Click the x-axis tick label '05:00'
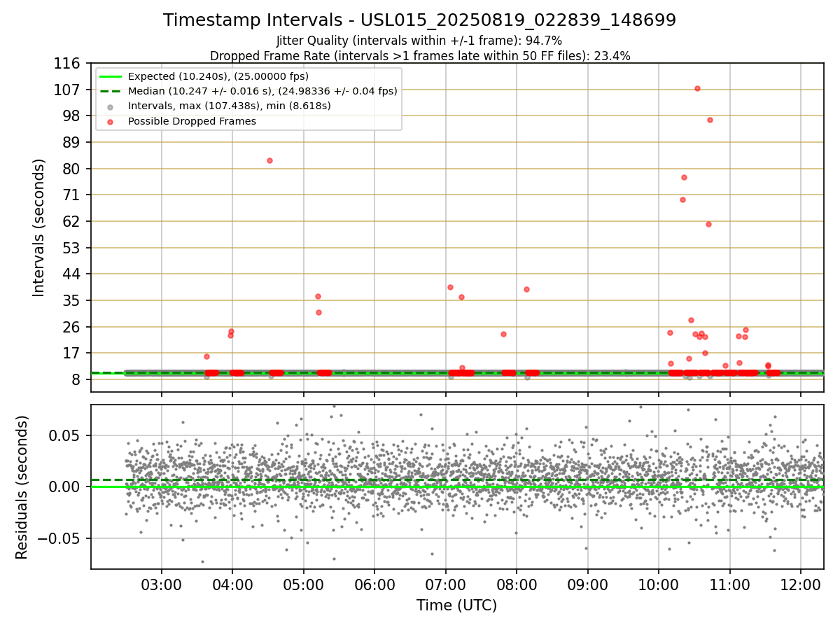The image size is (840, 630). [304, 584]
